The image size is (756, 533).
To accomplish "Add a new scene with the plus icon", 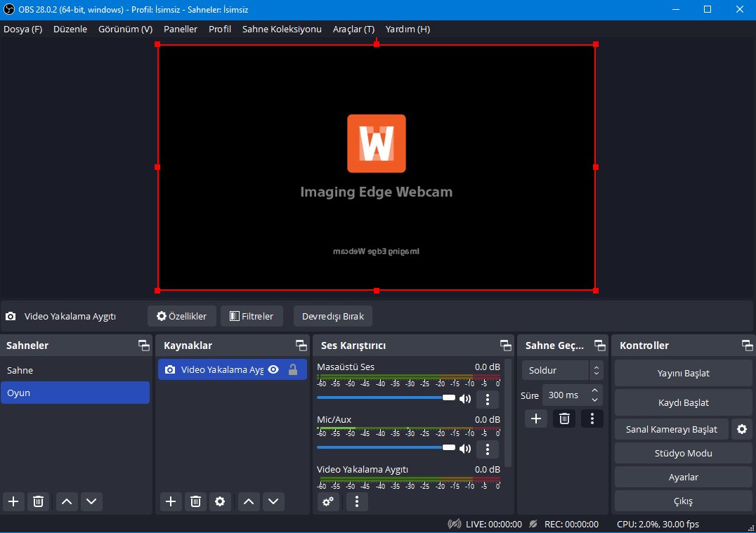I will click(13, 501).
